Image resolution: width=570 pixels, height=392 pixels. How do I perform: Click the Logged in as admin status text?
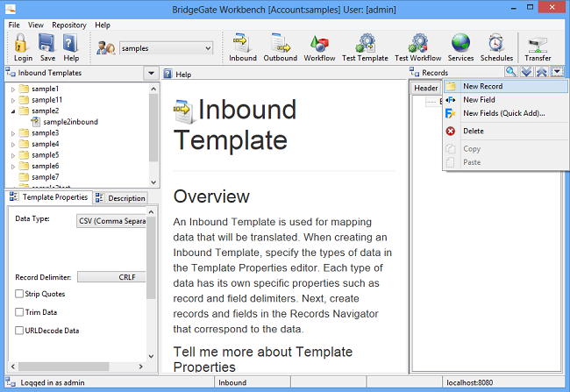tap(53, 382)
